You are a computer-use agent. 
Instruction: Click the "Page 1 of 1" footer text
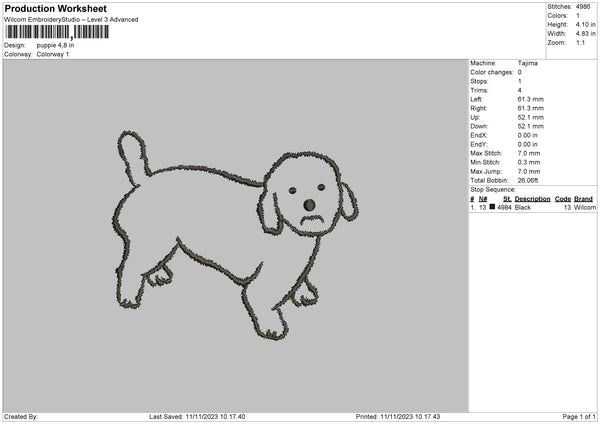point(579,417)
